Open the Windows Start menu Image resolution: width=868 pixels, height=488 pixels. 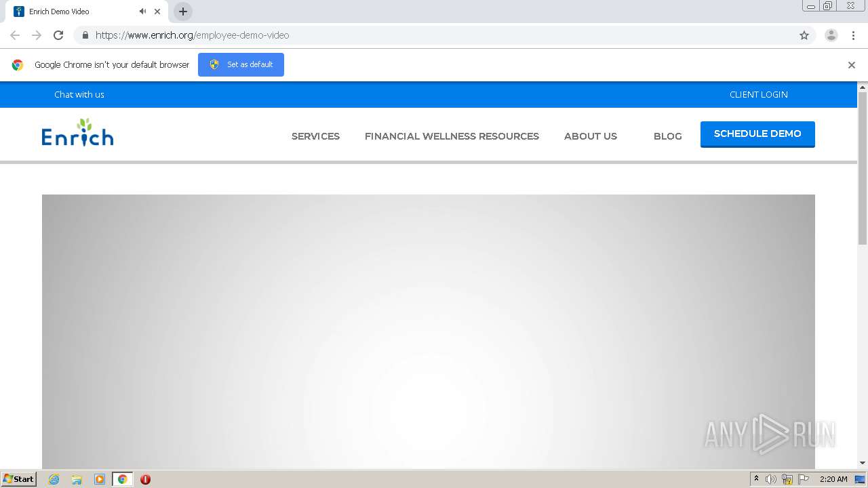[x=18, y=479]
